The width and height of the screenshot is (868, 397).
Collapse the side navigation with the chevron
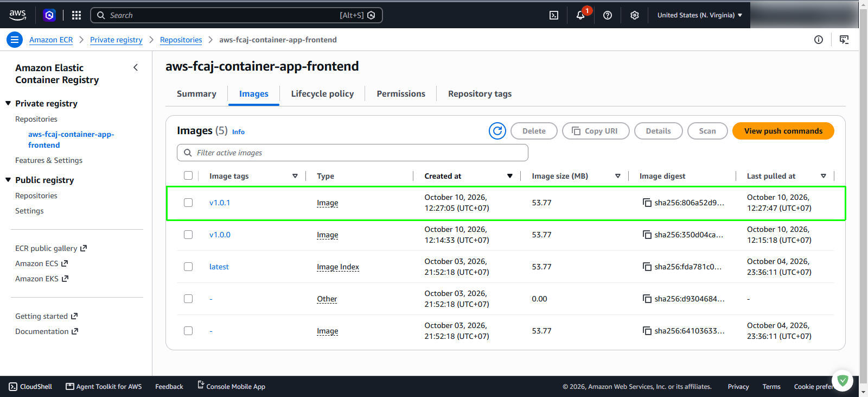pyautogui.click(x=136, y=67)
